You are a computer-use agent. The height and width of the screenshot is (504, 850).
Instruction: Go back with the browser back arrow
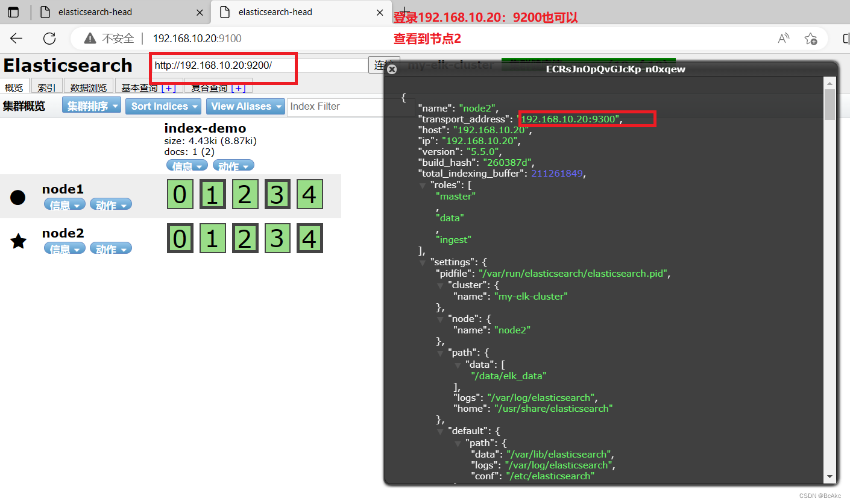point(16,39)
